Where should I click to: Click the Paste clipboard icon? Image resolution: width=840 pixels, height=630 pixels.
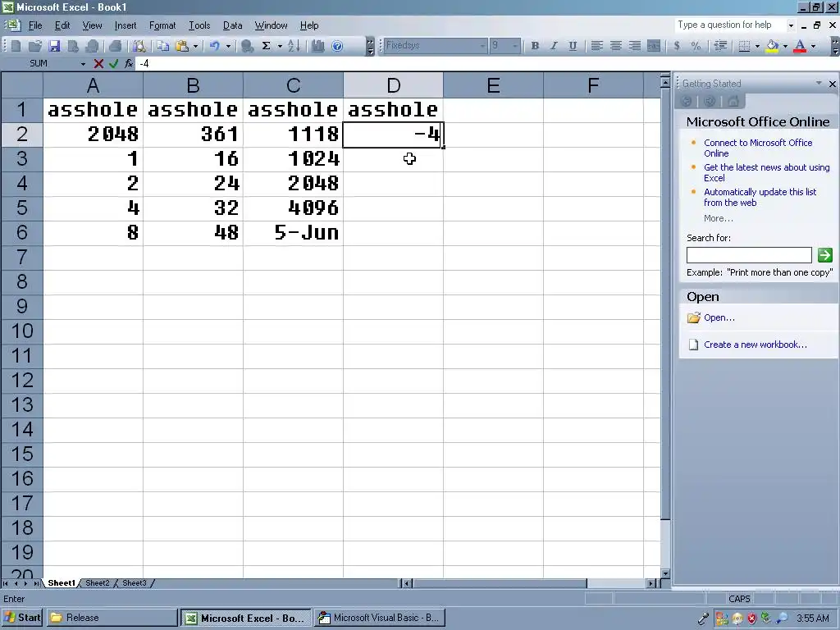[x=182, y=46]
